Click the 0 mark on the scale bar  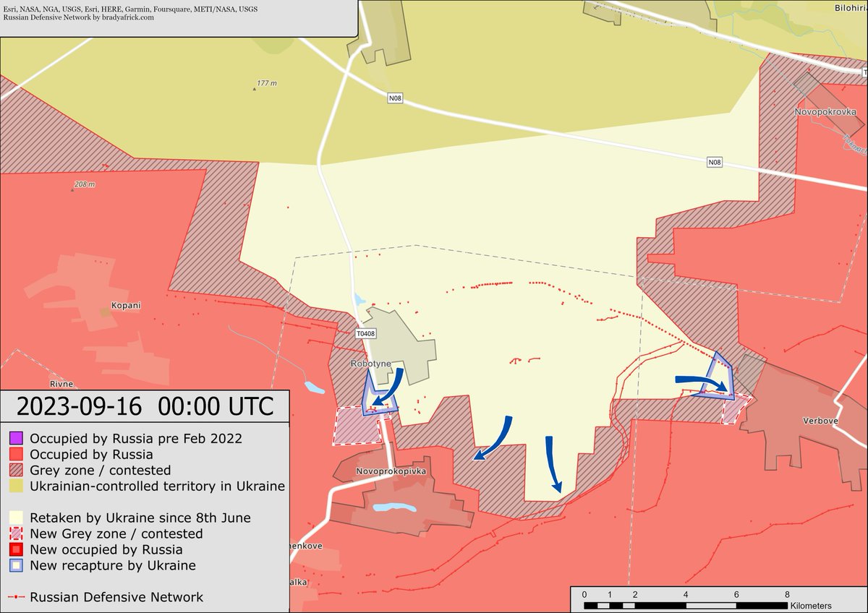coord(584,594)
